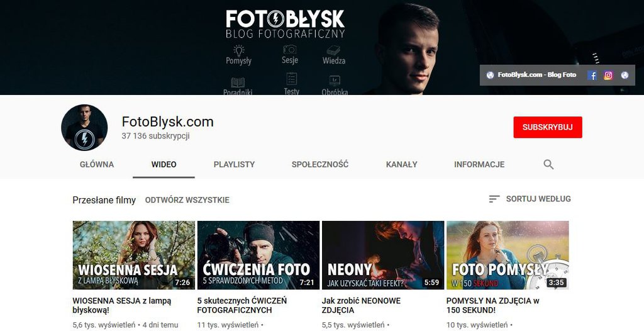Click the 3:35 duration badge
Screen dimensions: 644x331
point(556,283)
